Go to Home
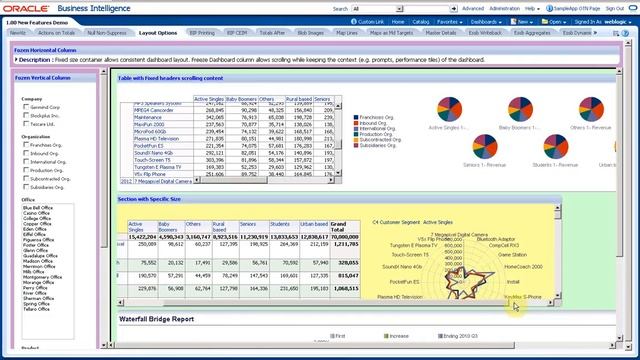Screen dimensions: 640x360 click(x=398, y=22)
